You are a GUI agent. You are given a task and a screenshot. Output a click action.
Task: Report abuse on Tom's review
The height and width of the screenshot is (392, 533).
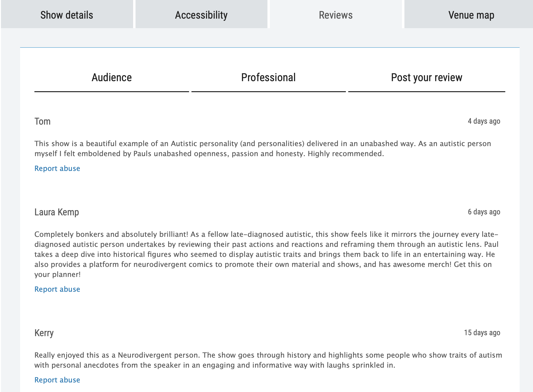click(x=57, y=168)
